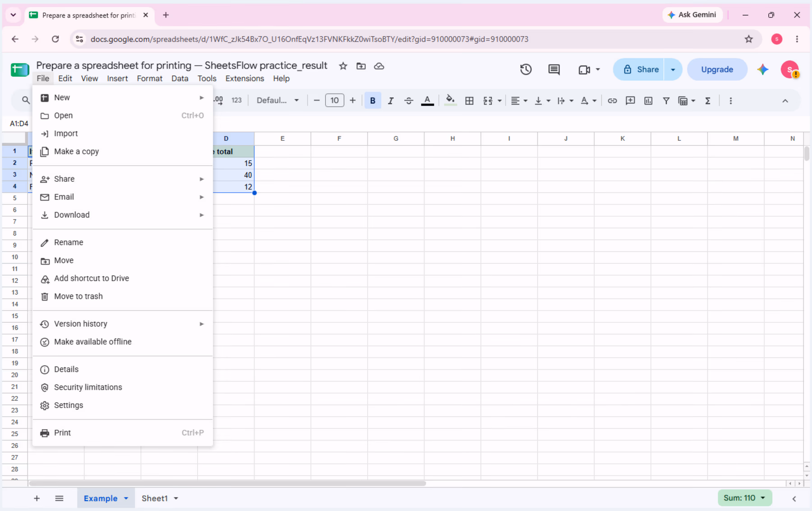Switch to the Sheet1 tab
812x511 pixels.
[x=154, y=498]
